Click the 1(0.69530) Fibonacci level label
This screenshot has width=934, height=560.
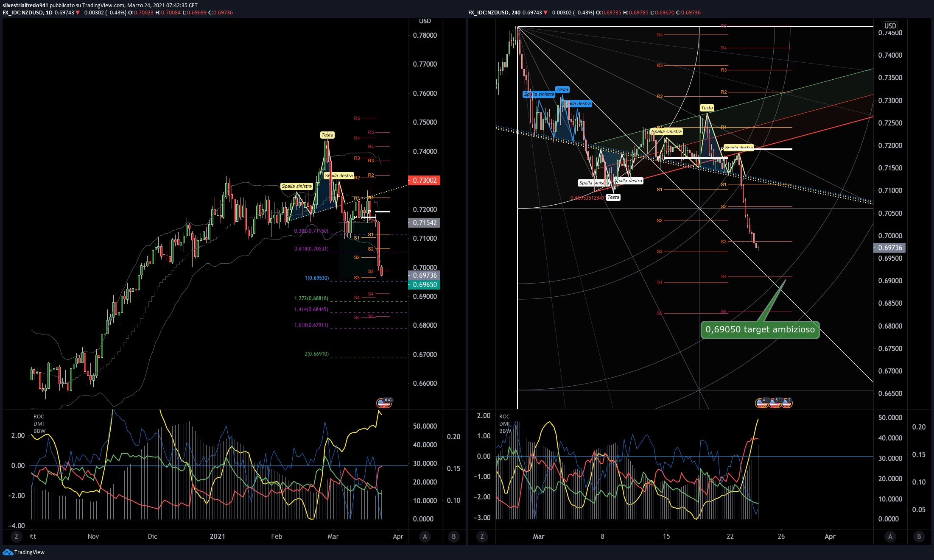[317, 278]
